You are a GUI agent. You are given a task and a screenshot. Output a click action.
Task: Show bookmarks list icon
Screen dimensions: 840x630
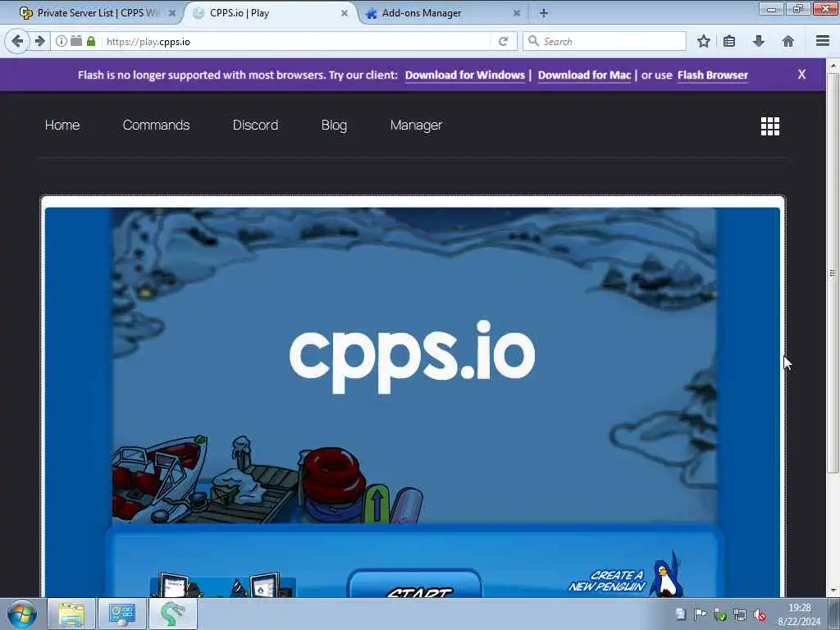click(x=729, y=41)
